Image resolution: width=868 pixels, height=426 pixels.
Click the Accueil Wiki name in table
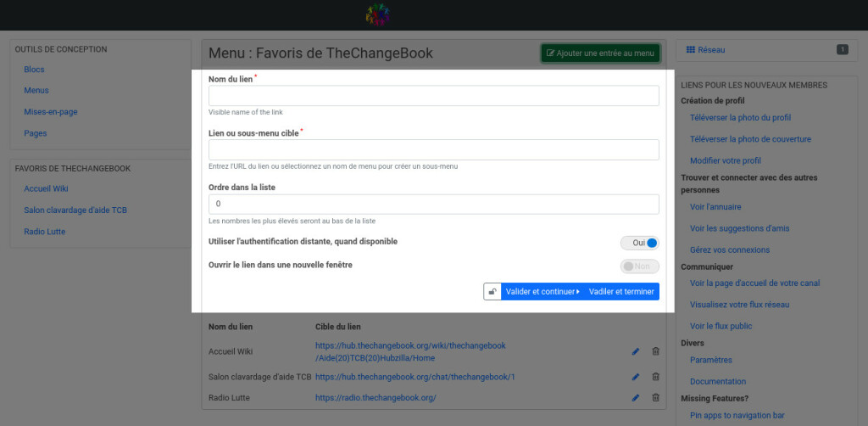(231, 351)
